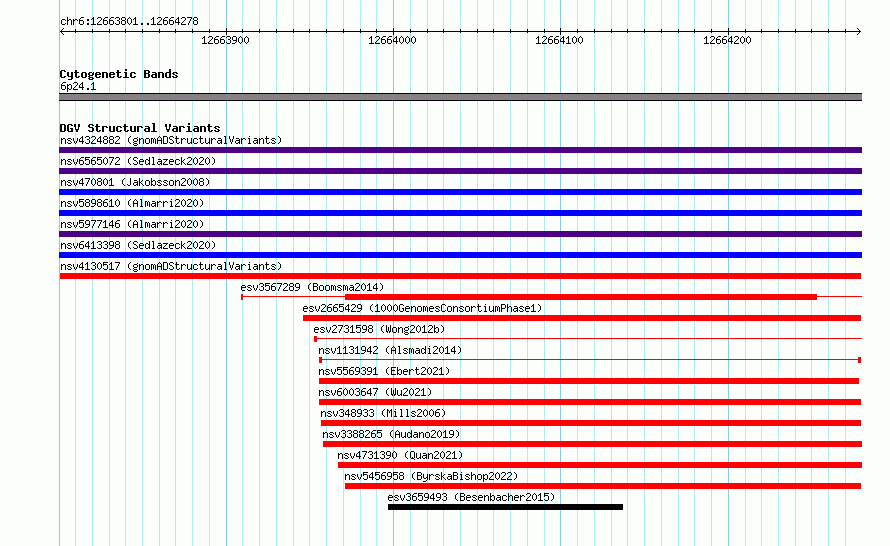This screenshot has height=546, width=890.
Task: Click the esv3659493 (Besenbacher2015) label
Action: click(471, 497)
